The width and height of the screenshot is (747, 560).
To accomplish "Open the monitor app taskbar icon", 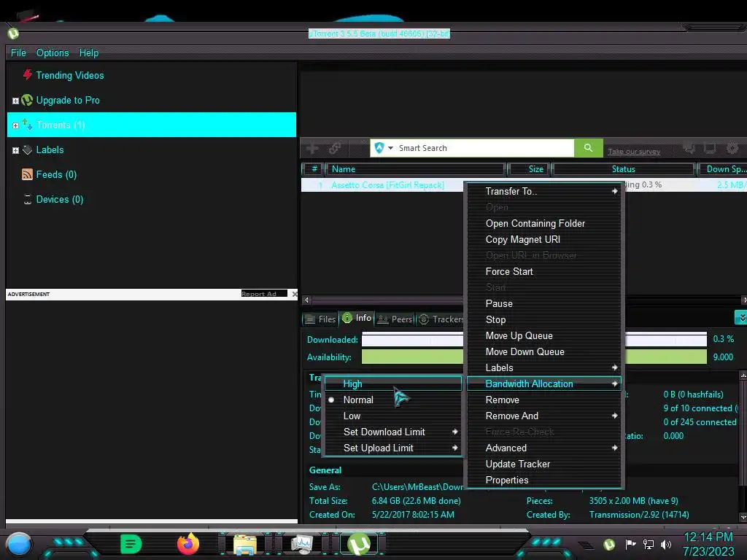I will point(301,544).
